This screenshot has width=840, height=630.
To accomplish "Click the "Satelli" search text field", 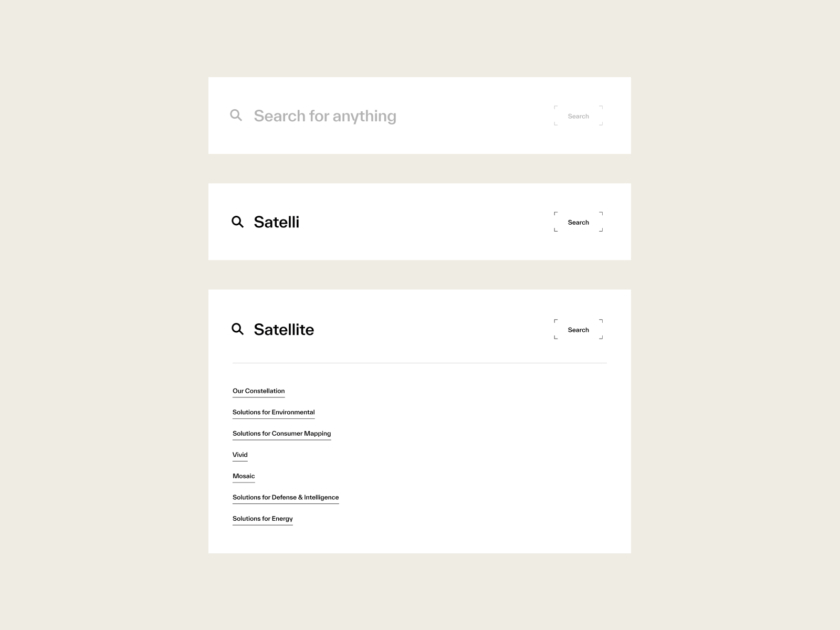I will click(277, 222).
